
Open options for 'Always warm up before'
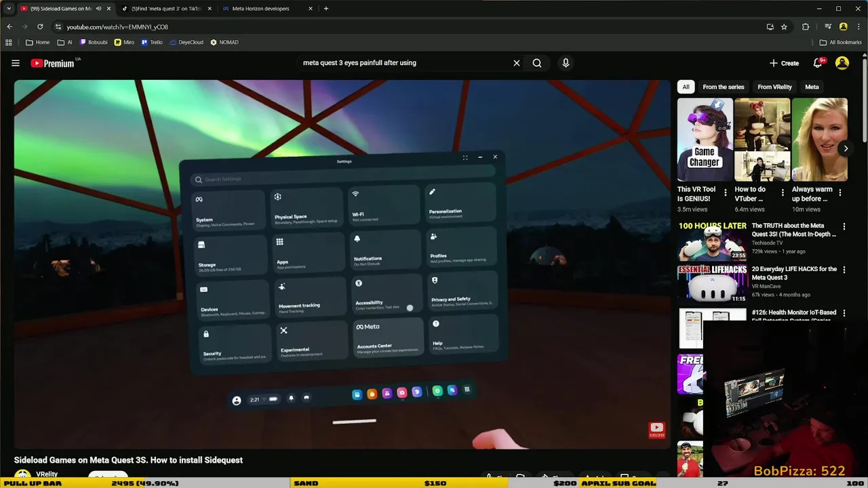840,192
